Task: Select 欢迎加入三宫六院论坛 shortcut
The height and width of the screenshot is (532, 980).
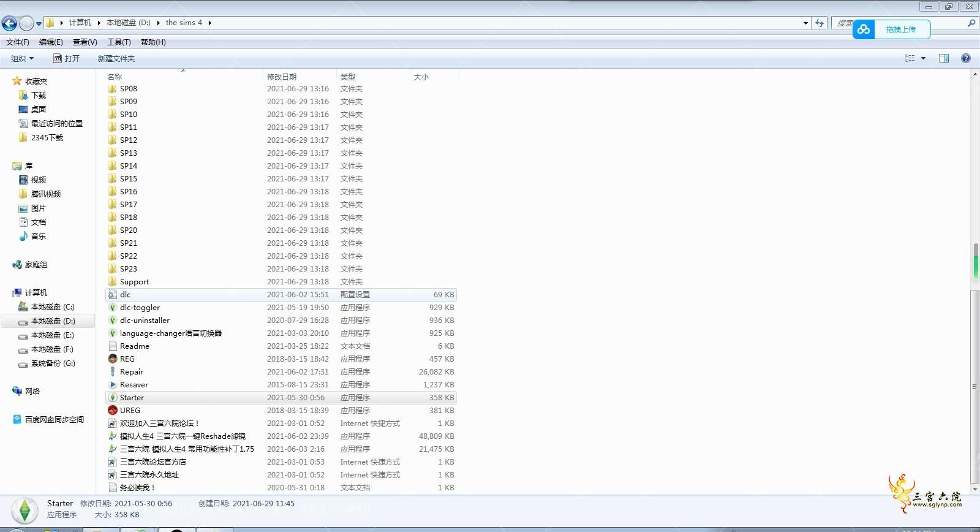Action: (159, 424)
